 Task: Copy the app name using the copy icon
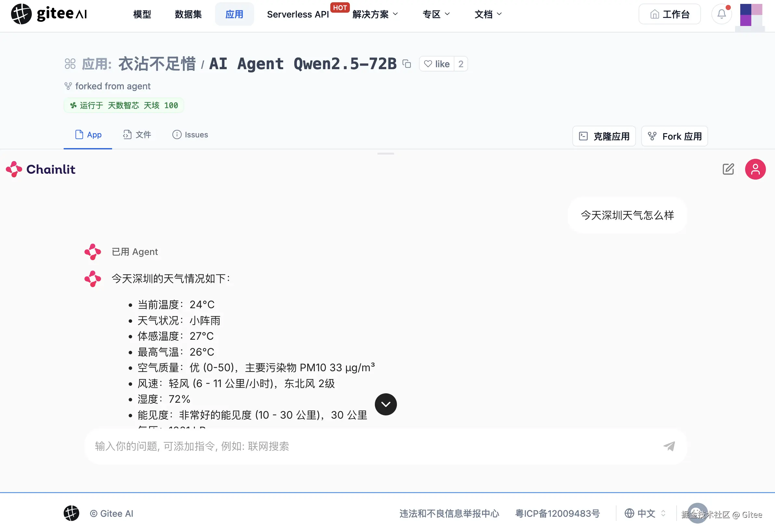407,64
